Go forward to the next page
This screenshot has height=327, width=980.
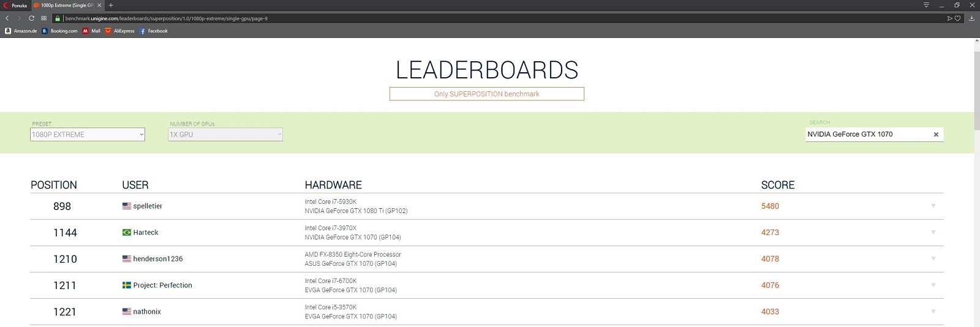coord(19,18)
